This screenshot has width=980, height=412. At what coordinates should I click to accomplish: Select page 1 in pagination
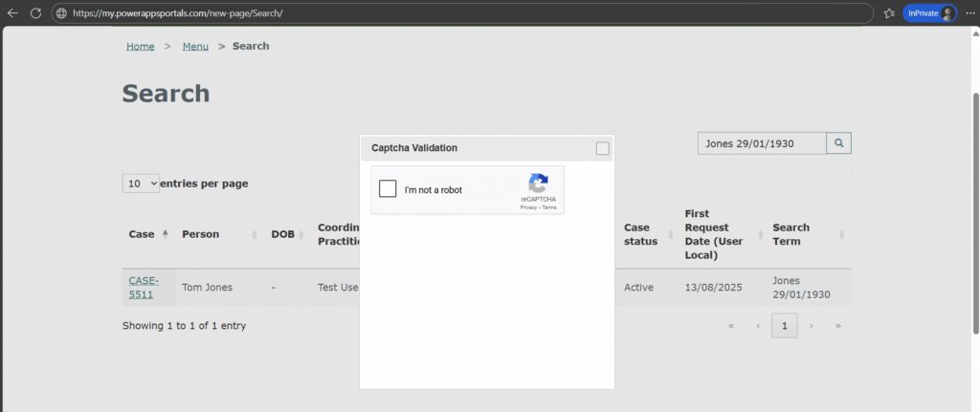tap(784, 326)
